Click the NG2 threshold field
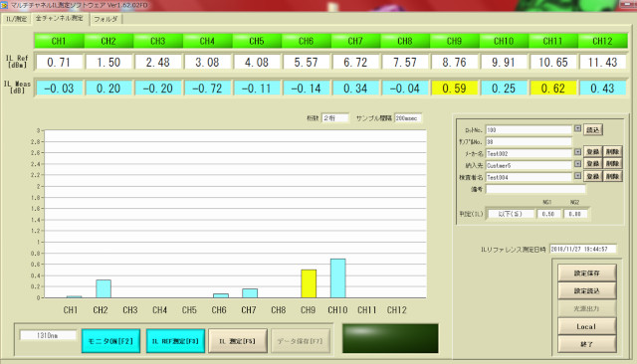 click(575, 214)
